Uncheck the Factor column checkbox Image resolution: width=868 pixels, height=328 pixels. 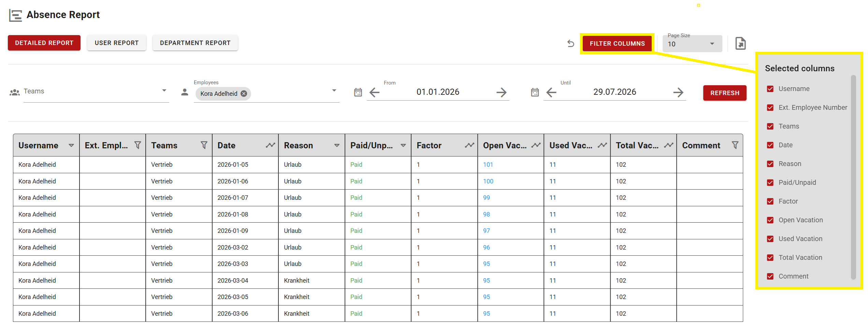pos(770,201)
